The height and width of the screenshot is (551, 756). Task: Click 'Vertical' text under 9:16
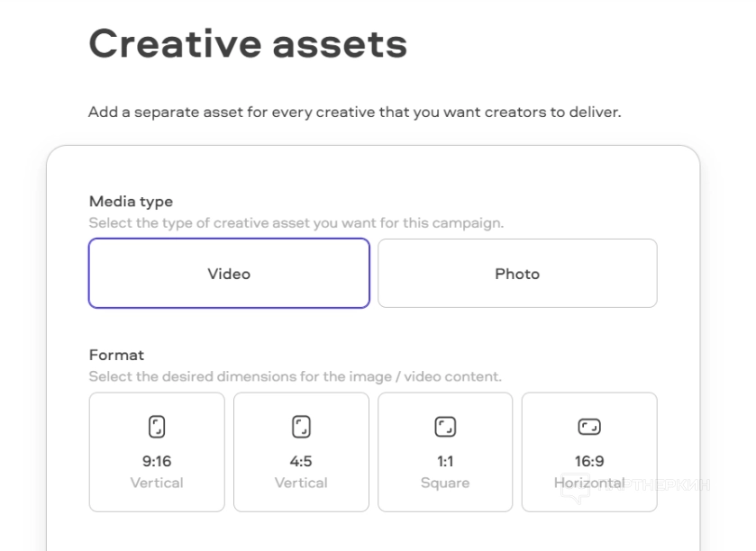coord(157,483)
